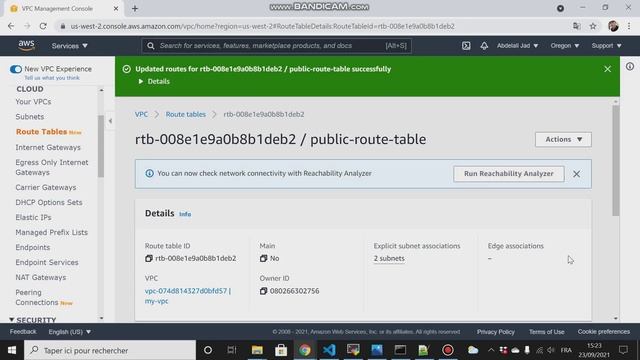Open the Oregon region selector
Image resolution: width=640 pixels, height=360 pixels.
564,46
